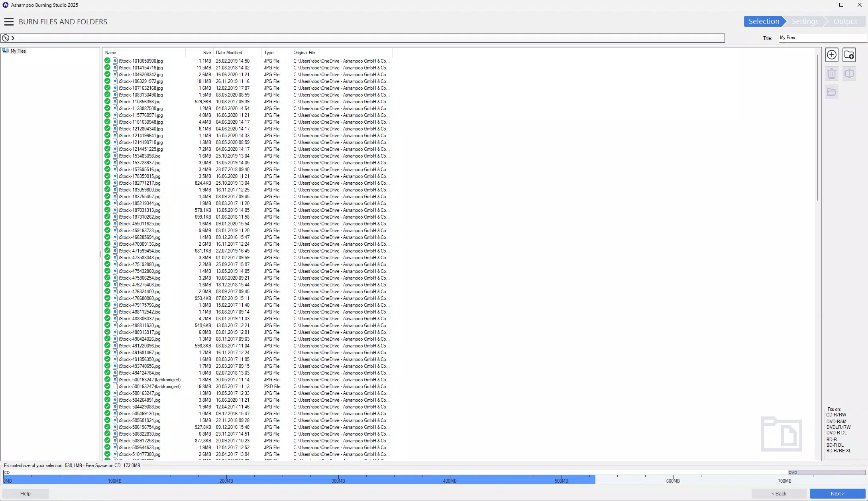This screenshot has height=501, width=868.
Task: Click the estimated size status text
Action: 72,465
